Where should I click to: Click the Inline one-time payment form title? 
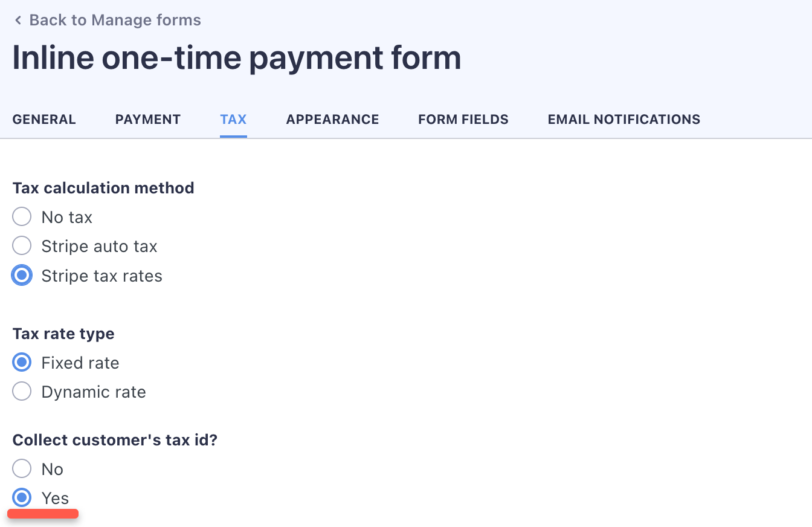237,57
